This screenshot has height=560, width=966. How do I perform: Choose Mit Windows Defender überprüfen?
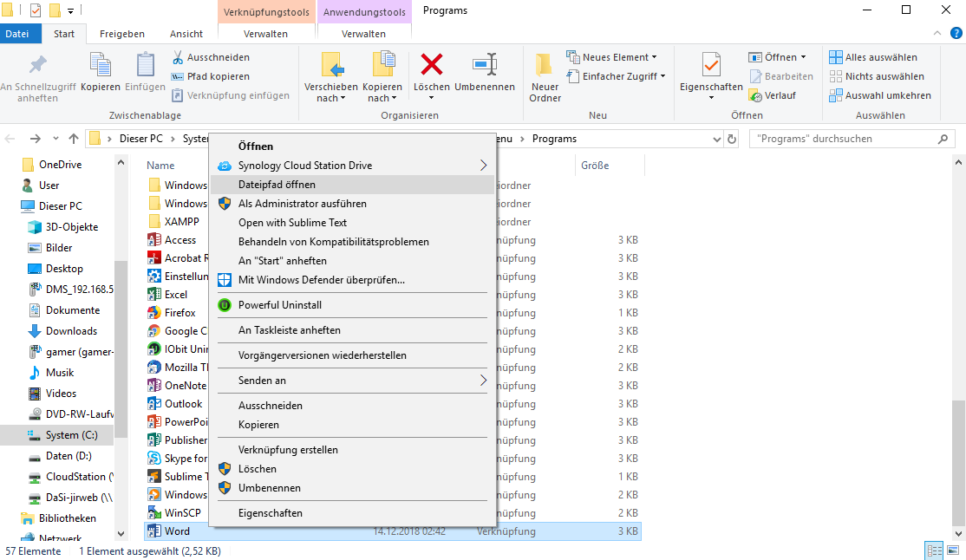point(322,280)
